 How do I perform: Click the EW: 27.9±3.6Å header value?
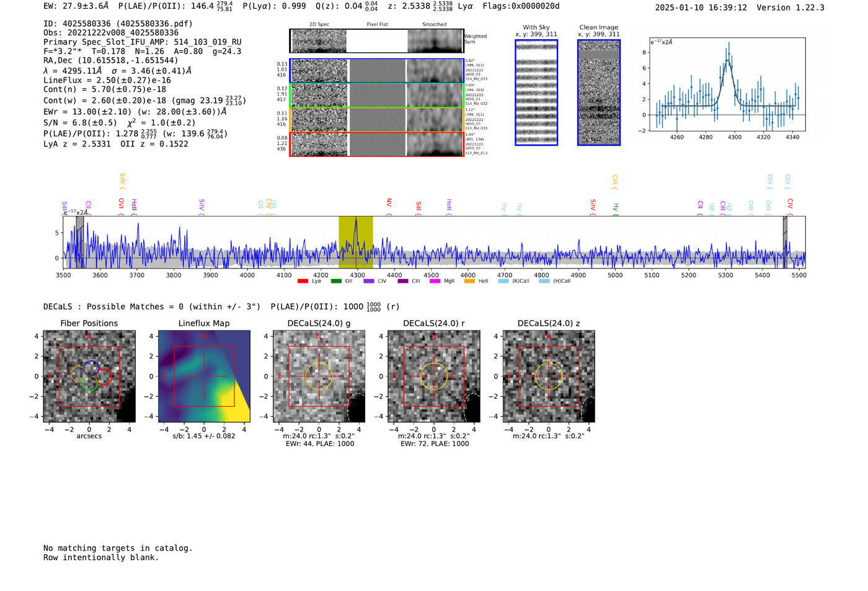[x=76, y=6]
